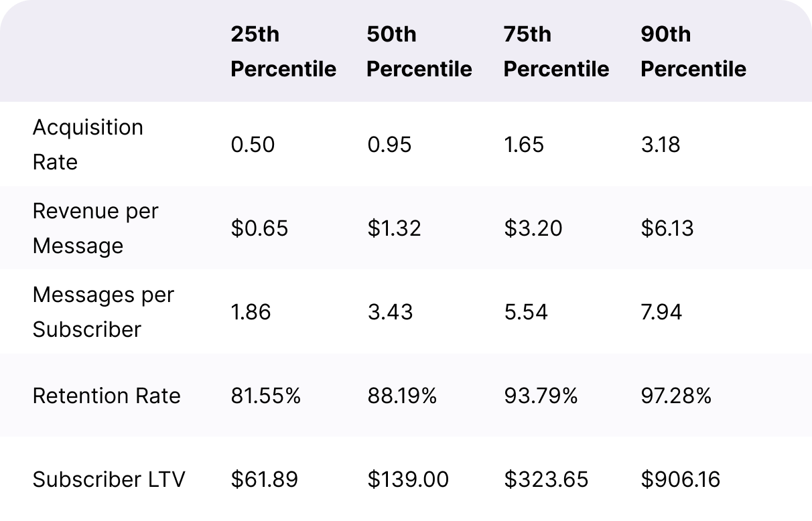The height and width of the screenshot is (521, 812).
Task: Select the 0.50 acquisition rate cell
Action: (253, 145)
